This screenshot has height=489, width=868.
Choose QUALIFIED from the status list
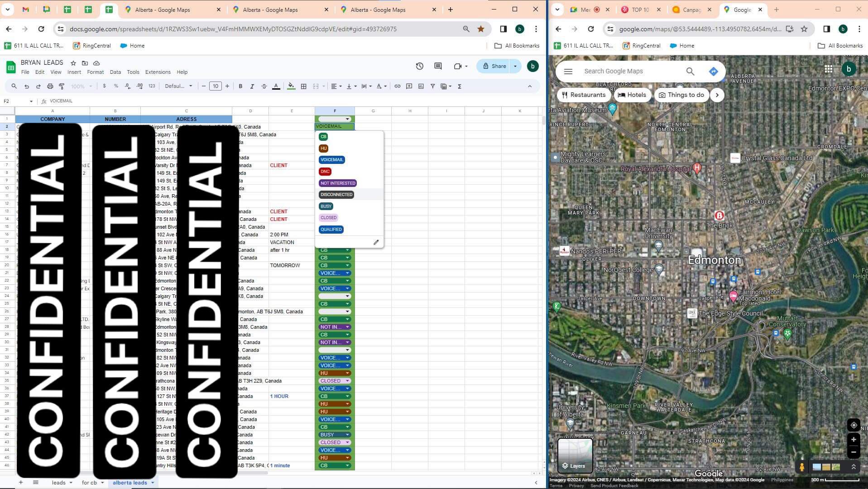click(x=331, y=230)
